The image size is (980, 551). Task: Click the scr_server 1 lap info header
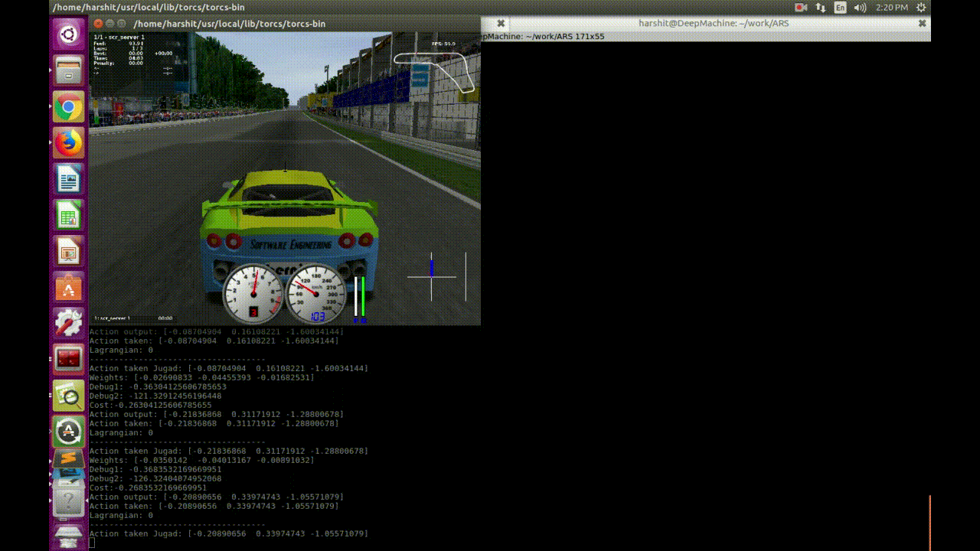pyautogui.click(x=119, y=37)
